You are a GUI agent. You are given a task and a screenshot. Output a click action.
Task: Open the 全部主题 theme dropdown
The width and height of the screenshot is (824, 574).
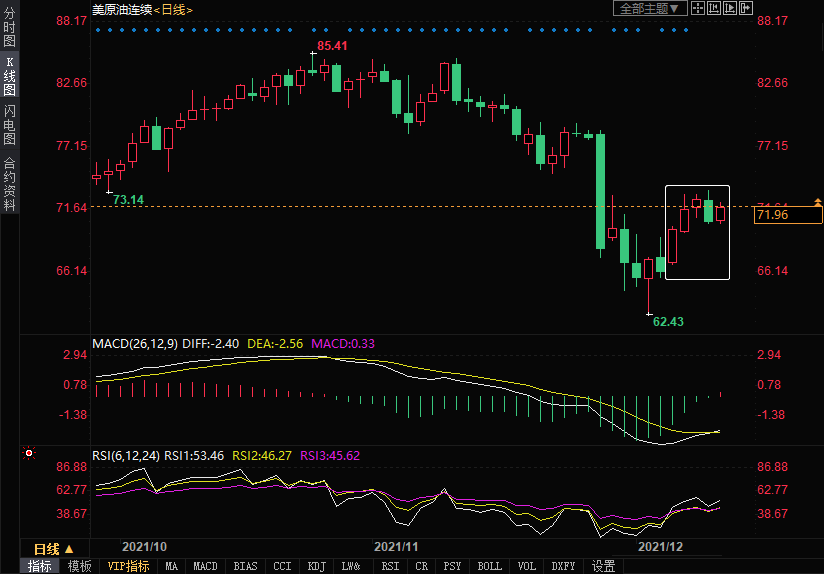[x=648, y=9]
